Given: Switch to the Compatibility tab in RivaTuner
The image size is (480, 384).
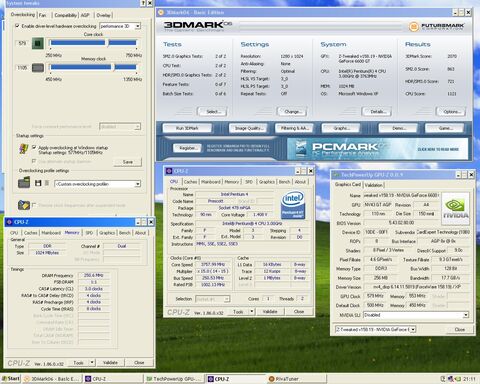Looking at the screenshot, I should (65, 15).
